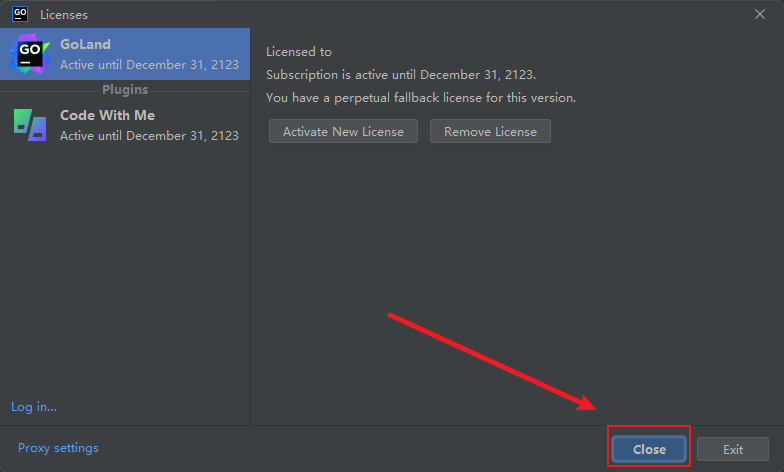Click the small GoLand icon in title bar
The height and width of the screenshot is (472, 784).
[x=20, y=14]
